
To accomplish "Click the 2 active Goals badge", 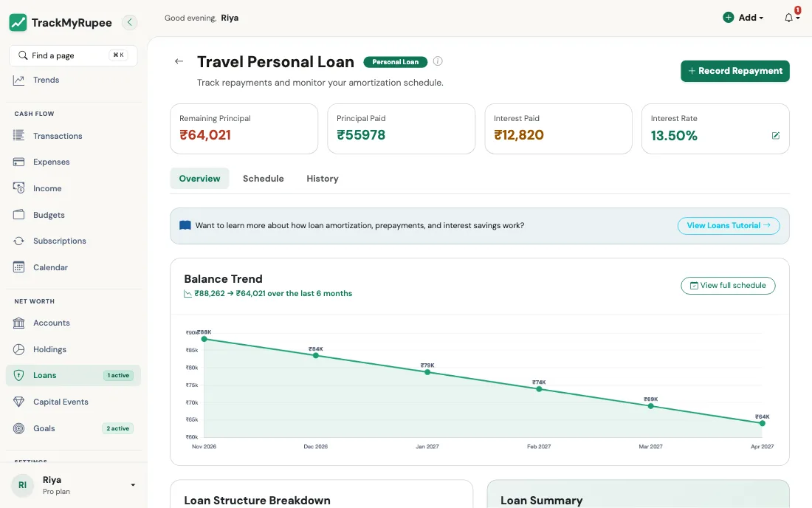I will click(117, 428).
